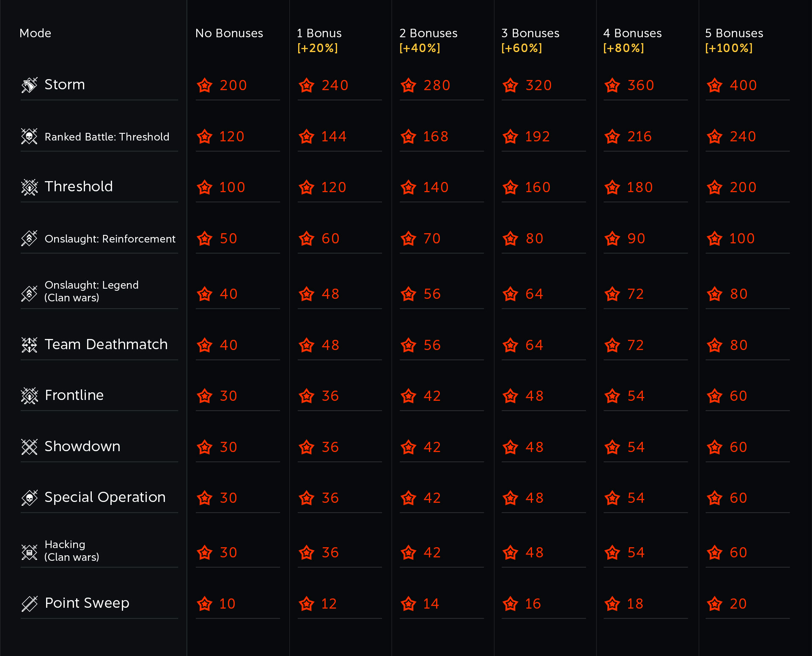Viewport: 812px width, 656px height.
Task: Click the Threshold mode icon
Action: 30,187
